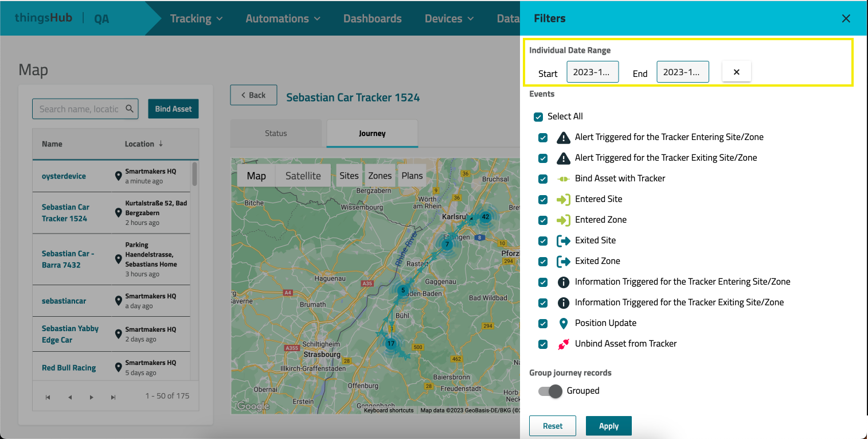Switch to the Status tab
868x439 pixels.
(x=276, y=133)
